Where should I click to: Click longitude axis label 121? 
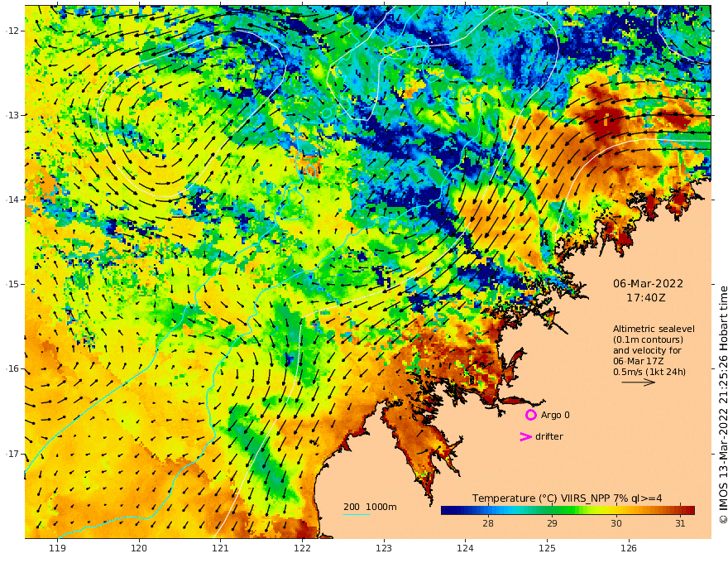pos(221,548)
